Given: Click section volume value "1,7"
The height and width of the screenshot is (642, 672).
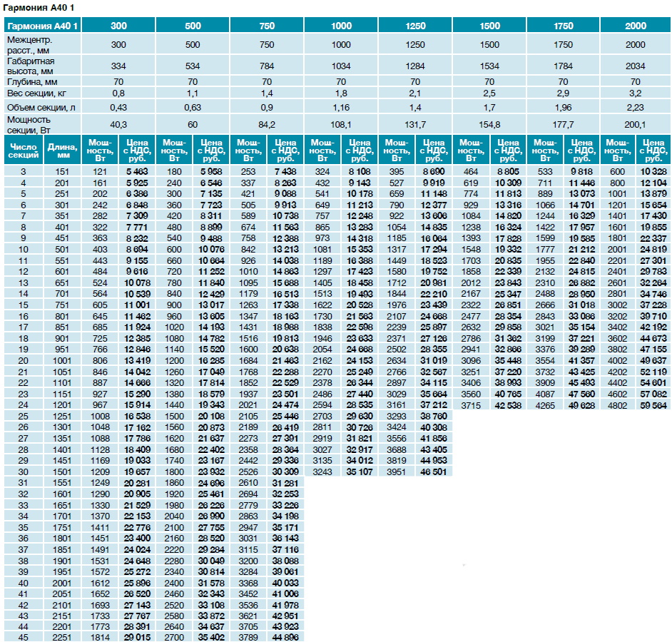Looking at the screenshot, I should [489, 107].
